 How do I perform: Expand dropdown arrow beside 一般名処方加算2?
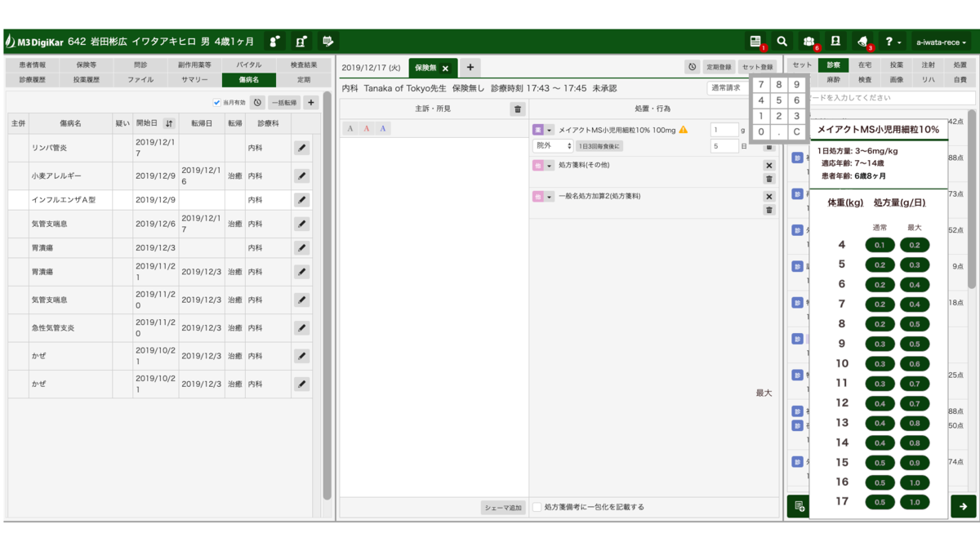pyautogui.click(x=550, y=197)
